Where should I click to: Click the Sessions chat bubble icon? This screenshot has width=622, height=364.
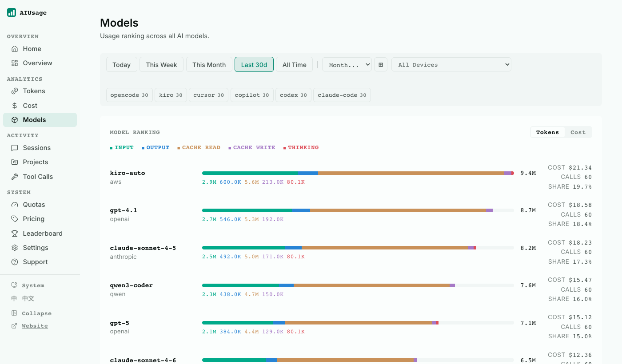pos(15,148)
